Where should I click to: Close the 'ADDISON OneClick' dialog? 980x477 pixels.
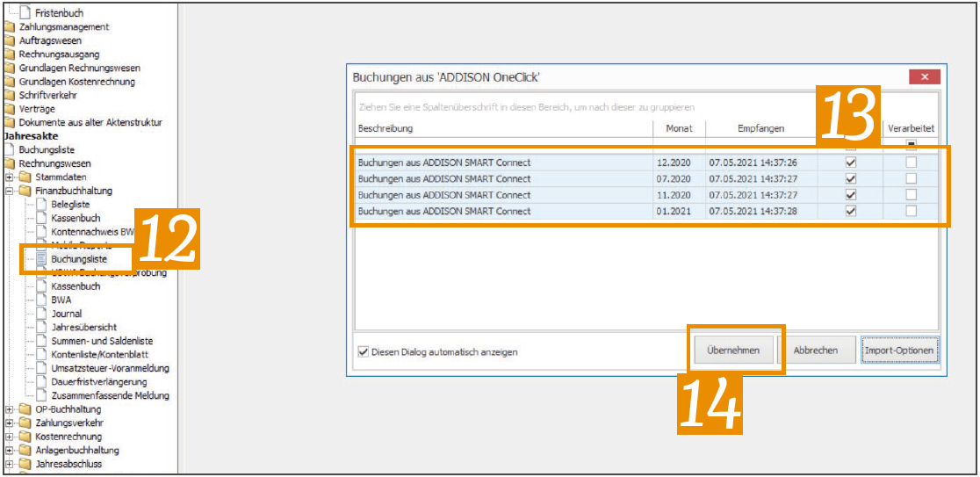pos(925,77)
